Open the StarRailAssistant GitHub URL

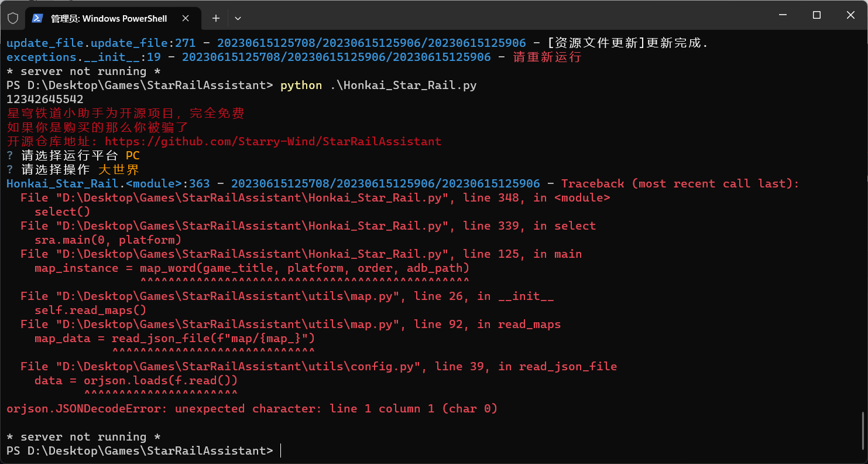(x=273, y=141)
